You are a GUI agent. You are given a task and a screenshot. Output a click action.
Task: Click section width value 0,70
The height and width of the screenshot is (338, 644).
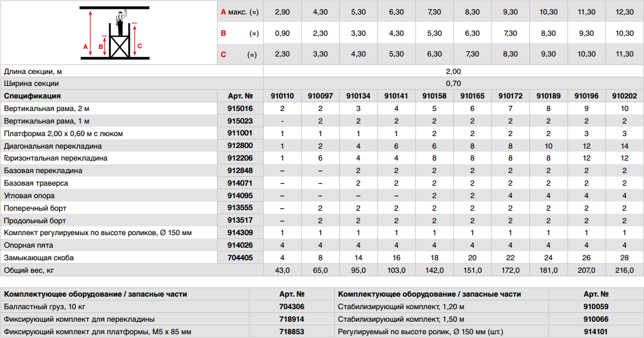point(453,83)
